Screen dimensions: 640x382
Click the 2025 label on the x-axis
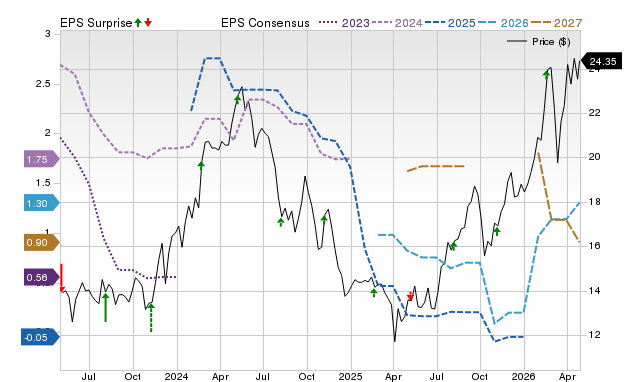(x=350, y=376)
